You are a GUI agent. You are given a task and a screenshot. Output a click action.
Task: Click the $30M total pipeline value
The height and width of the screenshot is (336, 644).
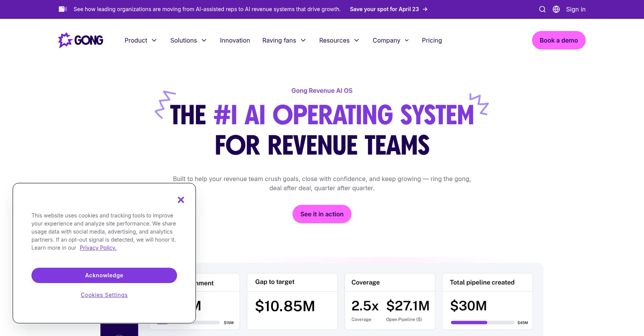[468, 306]
